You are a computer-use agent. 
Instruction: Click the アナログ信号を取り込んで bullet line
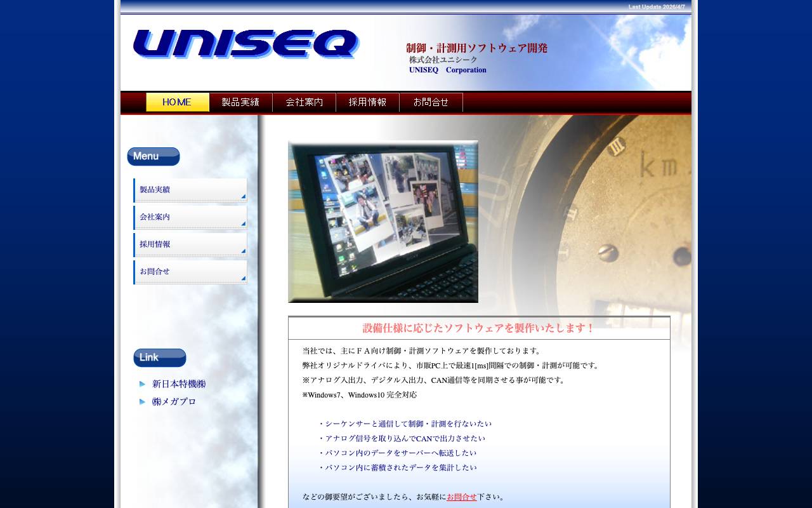click(402, 439)
